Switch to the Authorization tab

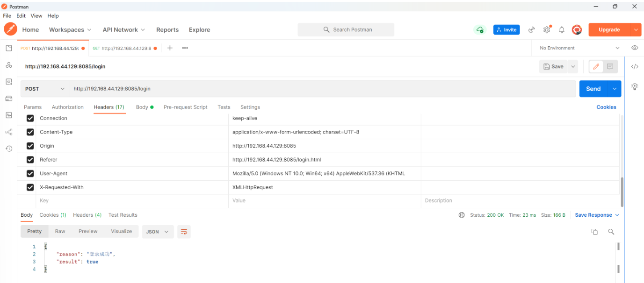tap(68, 107)
